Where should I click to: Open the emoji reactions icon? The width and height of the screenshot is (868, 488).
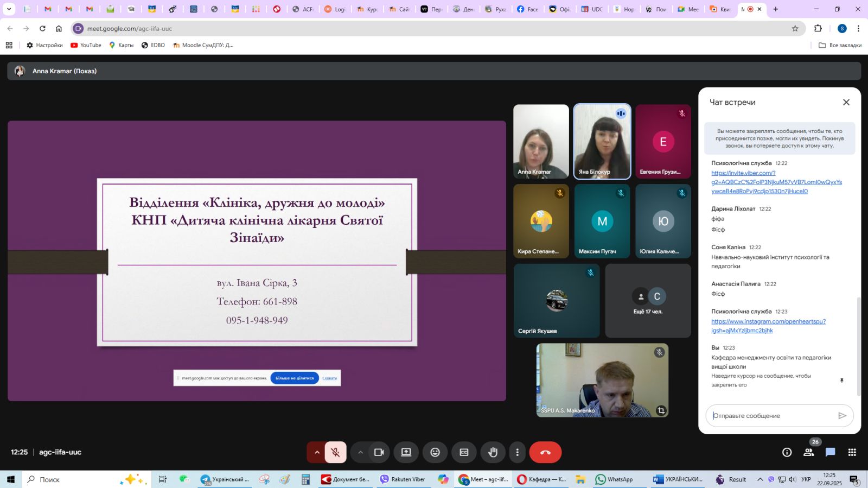[x=435, y=452]
